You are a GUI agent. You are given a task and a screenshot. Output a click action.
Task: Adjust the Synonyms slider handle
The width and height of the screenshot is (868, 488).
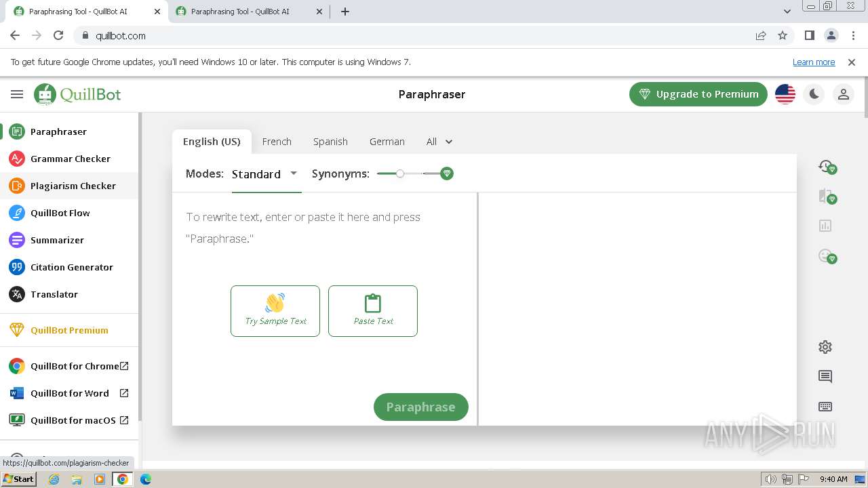[400, 174]
